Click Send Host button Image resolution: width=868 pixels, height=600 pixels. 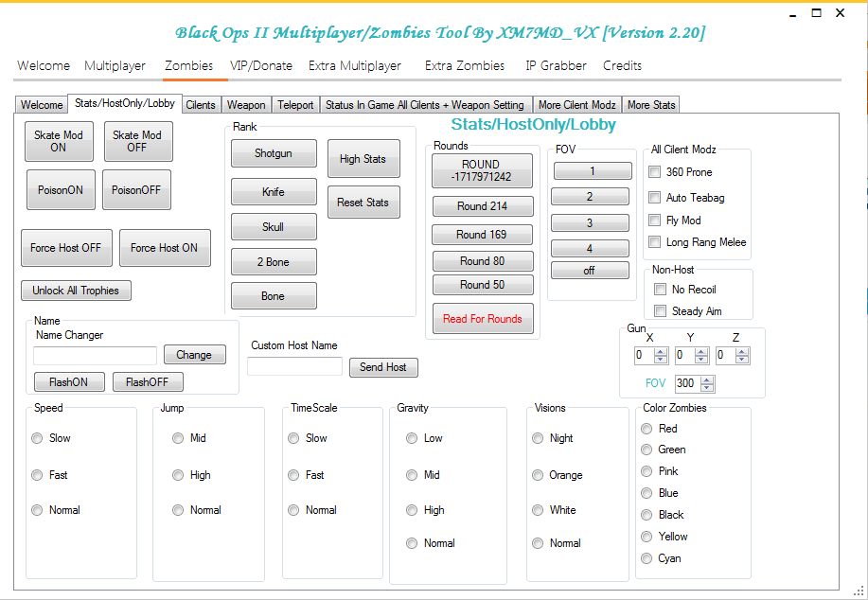383,367
